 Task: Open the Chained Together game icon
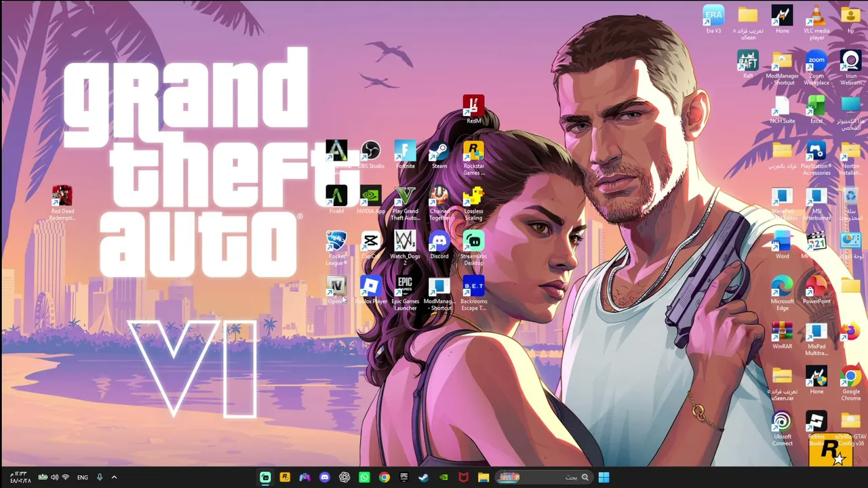[439, 203]
